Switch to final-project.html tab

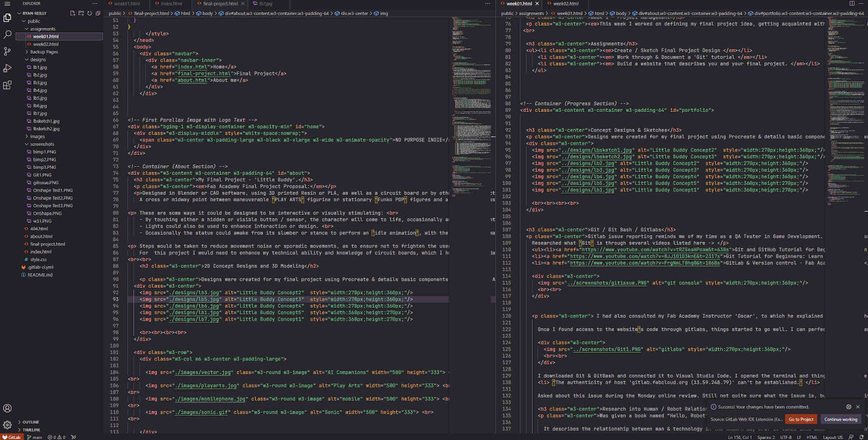point(220,3)
